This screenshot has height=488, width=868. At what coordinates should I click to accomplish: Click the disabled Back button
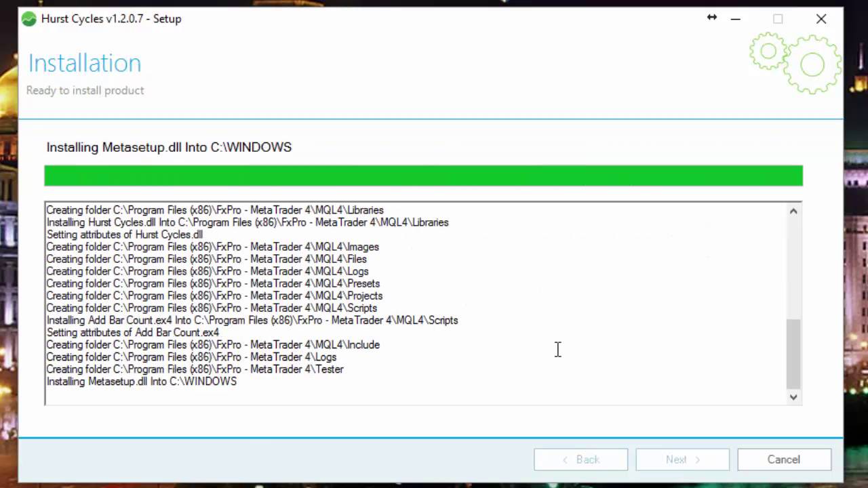click(580, 460)
